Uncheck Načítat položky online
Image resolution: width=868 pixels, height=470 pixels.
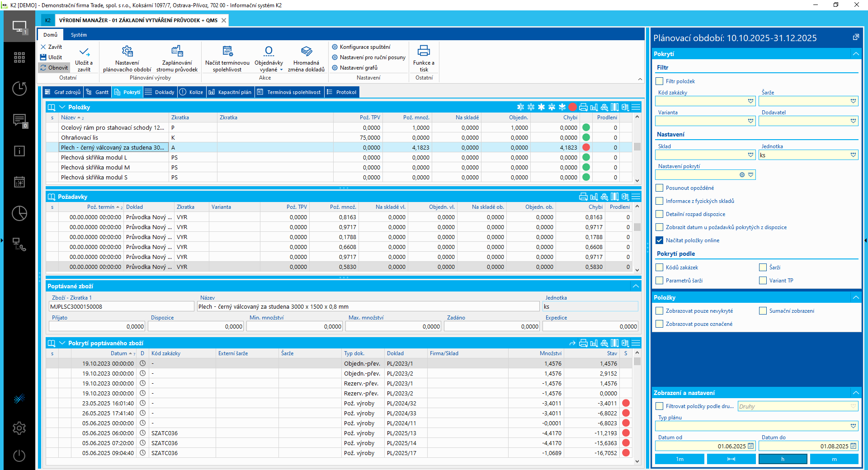660,240
